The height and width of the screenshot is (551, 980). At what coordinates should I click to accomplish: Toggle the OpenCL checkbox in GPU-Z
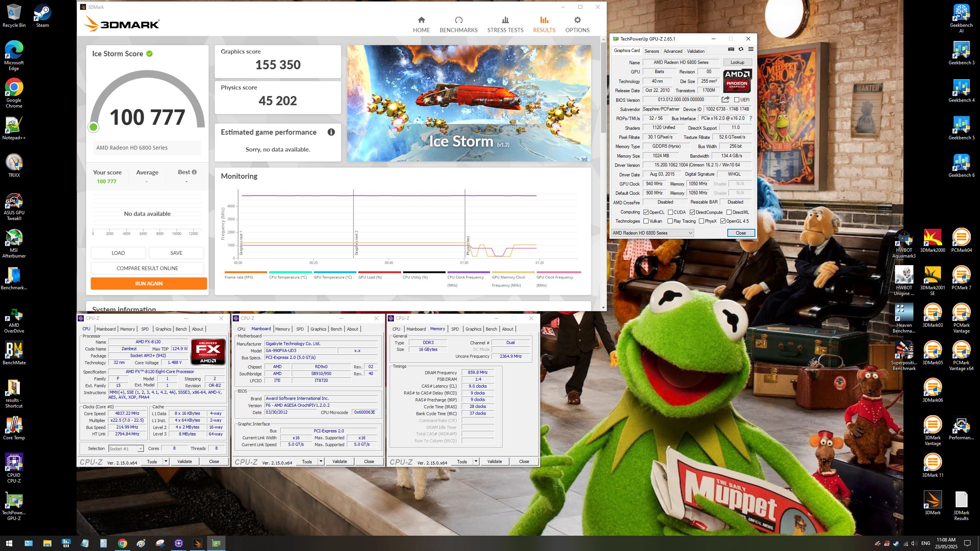tap(646, 212)
